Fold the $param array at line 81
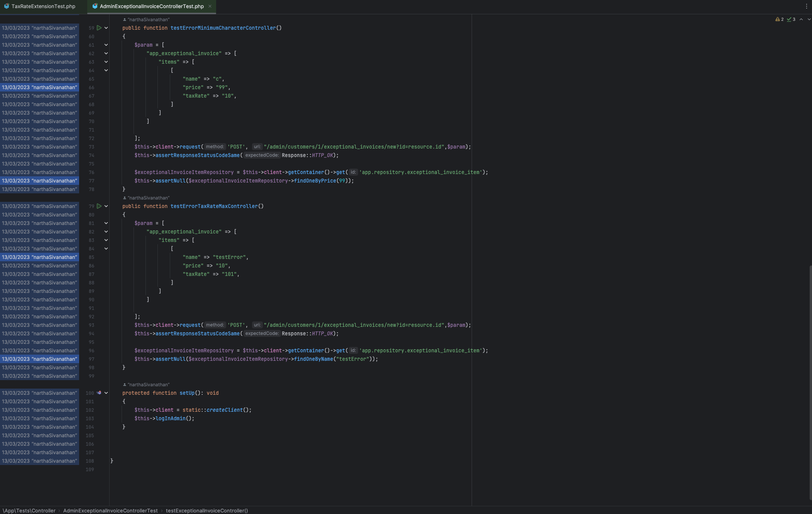Image resolution: width=812 pixels, height=514 pixels. [106, 223]
